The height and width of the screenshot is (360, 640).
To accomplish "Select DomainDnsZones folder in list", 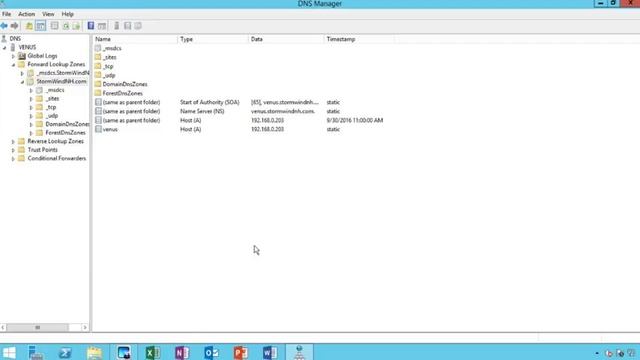I will [125, 84].
